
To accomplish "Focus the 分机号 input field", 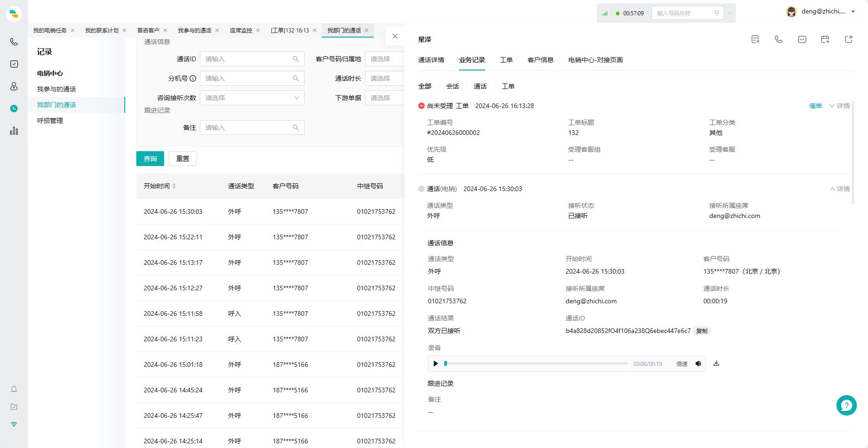I will (252, 78).
